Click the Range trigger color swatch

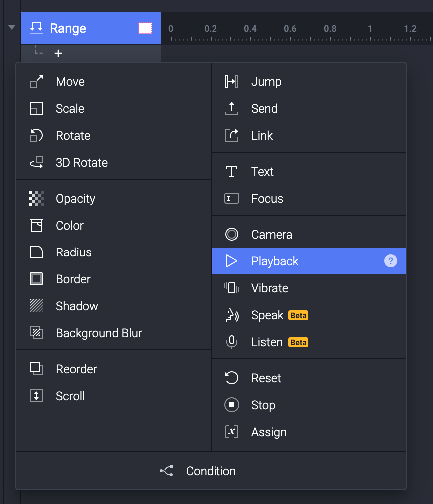145,28
